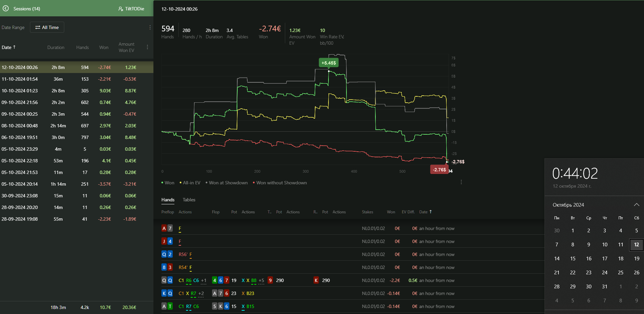Select session 10-10-2024 01:23

77,91
